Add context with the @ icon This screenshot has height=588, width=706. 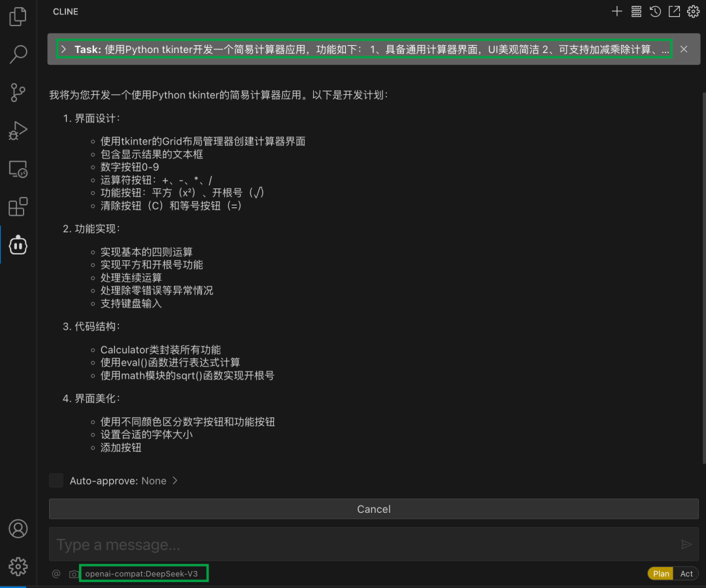[x=56, y=574]
